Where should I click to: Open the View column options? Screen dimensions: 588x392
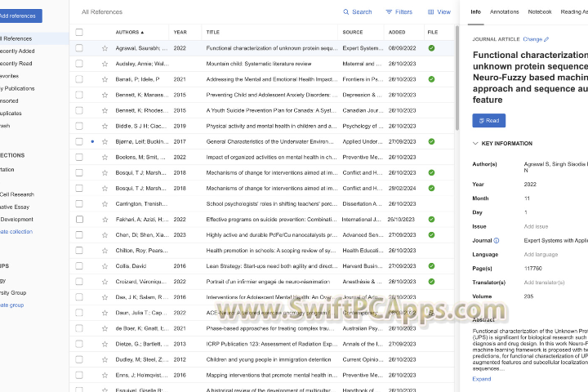(439, 12)
